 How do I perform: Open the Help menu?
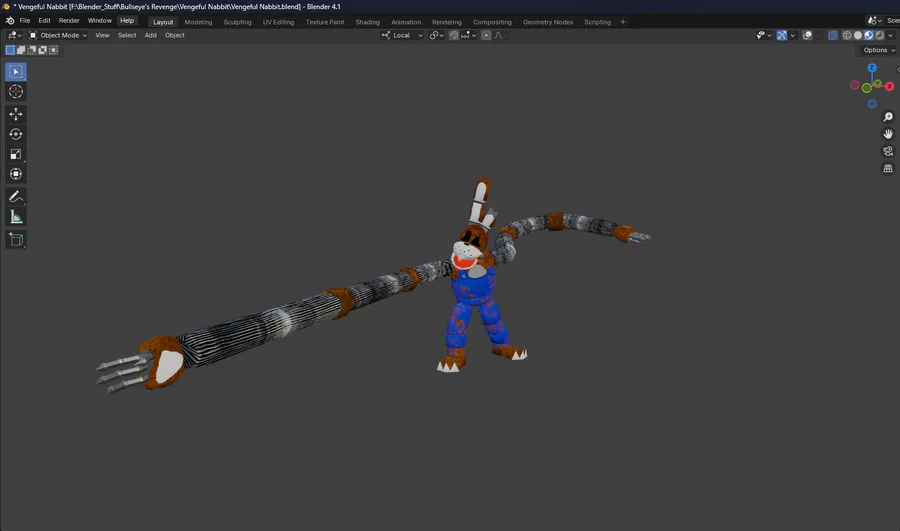click(127, 21)
